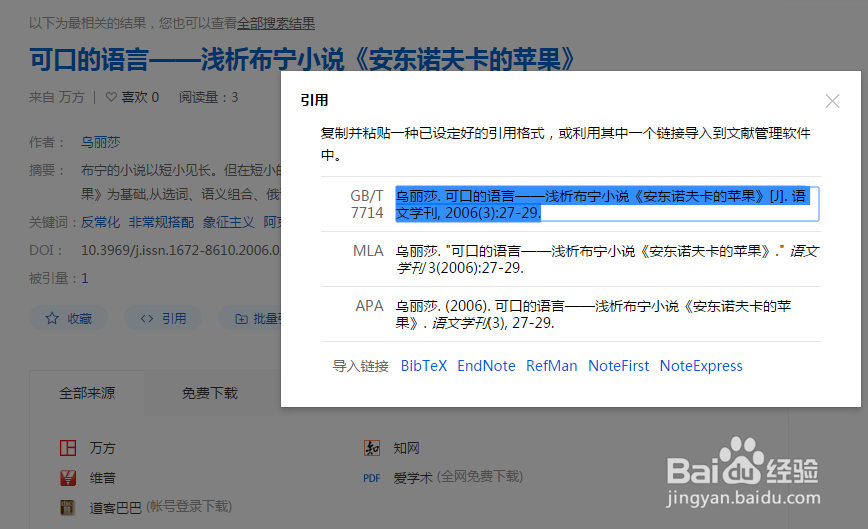This screenshot has height=529, width=868.
Task: Open 全部搜索结果 link at top
Action: (276, 23)
